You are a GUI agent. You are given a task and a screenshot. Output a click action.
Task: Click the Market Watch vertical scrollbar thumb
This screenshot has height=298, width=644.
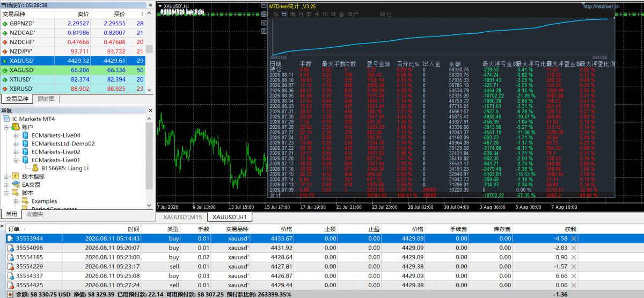click(149, 48)
